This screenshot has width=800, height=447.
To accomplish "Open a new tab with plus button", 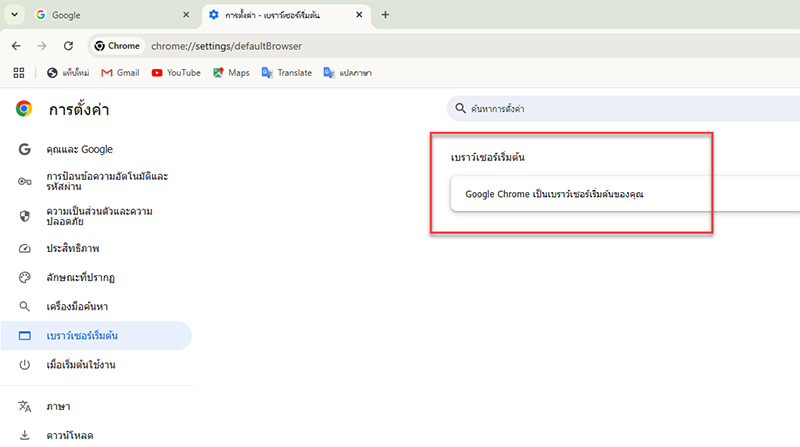I will (385, 15).
